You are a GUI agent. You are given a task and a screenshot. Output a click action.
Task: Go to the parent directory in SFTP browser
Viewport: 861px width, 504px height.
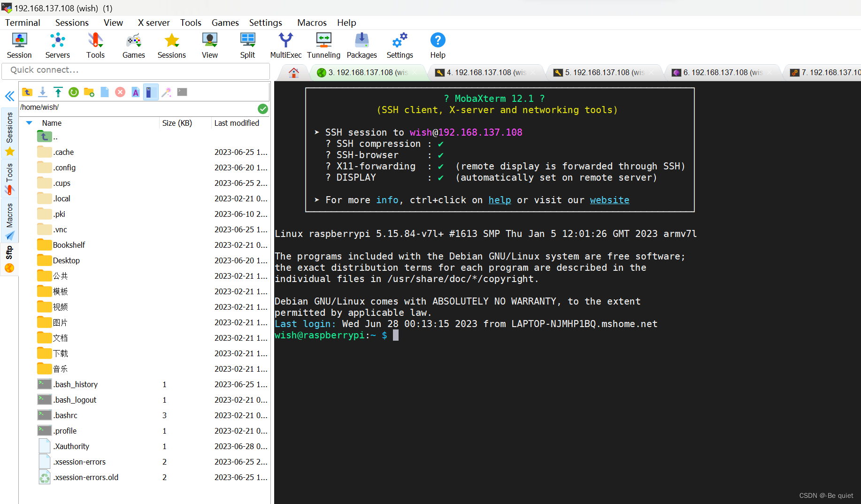(27, 92)
